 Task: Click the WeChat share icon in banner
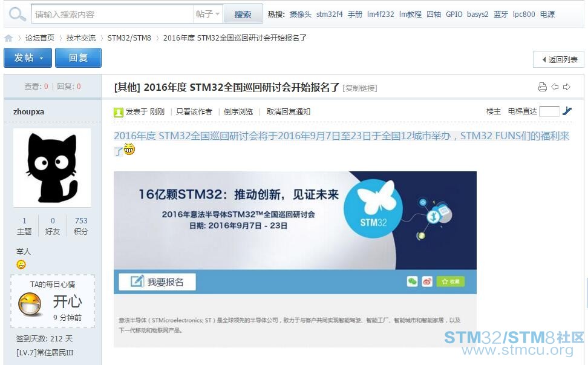pyautogui.click(x=412, y=281)
